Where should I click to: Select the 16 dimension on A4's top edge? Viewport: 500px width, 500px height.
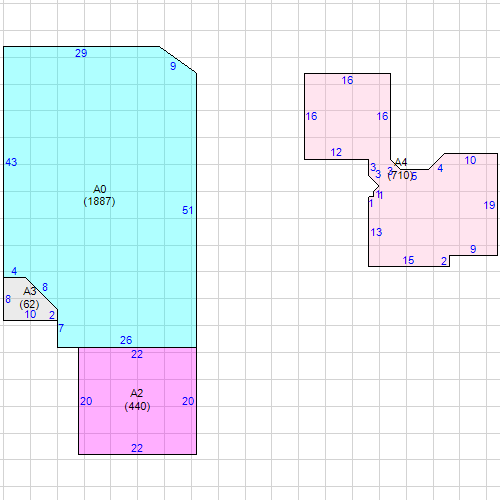point(347,80)
